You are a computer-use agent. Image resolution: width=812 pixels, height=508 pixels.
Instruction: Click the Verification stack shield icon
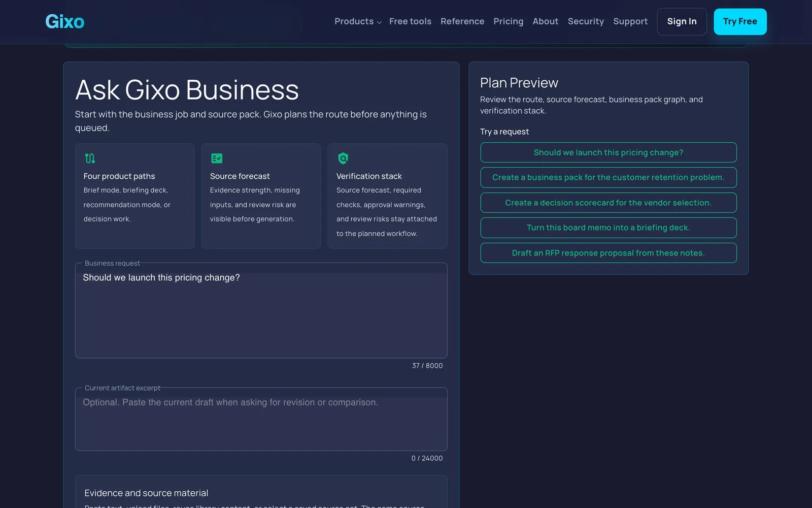click(x=343, y=158)
